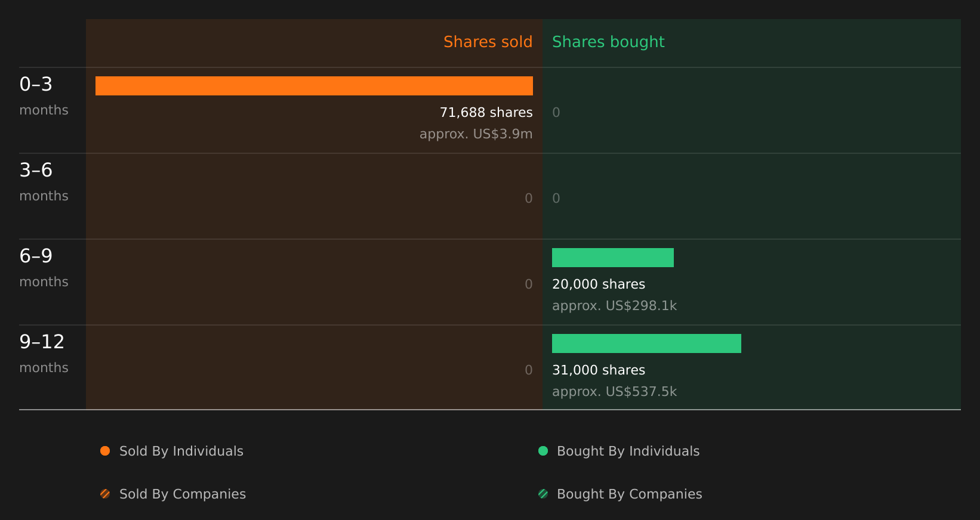The image size is (980, 520).
Task: Select the orange shares-sold bar for 0–3 months
Action: click(x=314, y=86)
